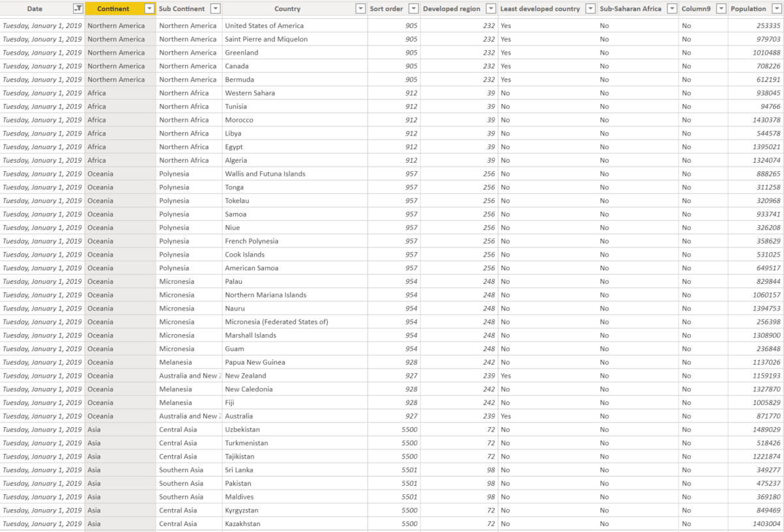
Task: Click Micronesia (Federated States of) cell
Action: [x=295, y=322]
